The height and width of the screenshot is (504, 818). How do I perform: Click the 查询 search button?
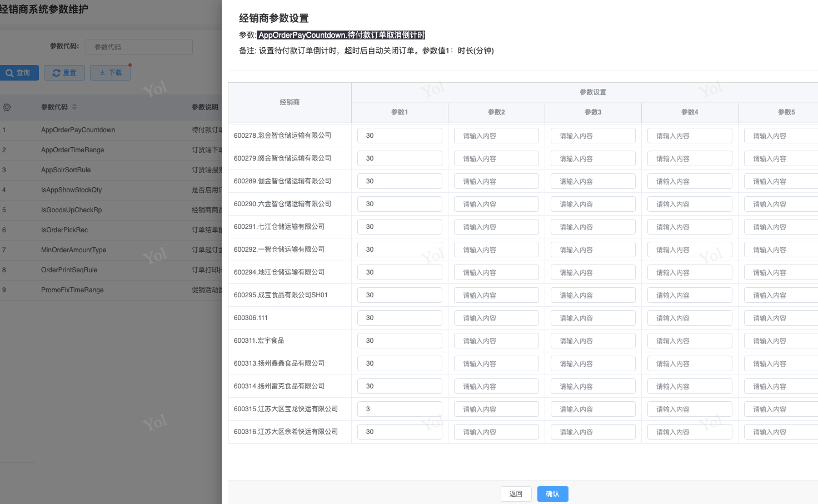pyautogui.click(x=19, y=73)
